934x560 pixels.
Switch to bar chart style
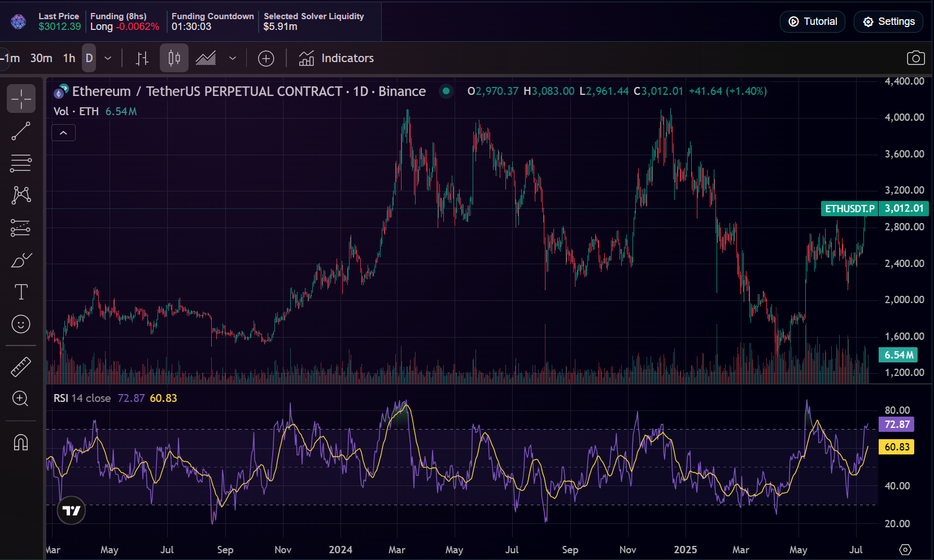click(x=142, y=58)
